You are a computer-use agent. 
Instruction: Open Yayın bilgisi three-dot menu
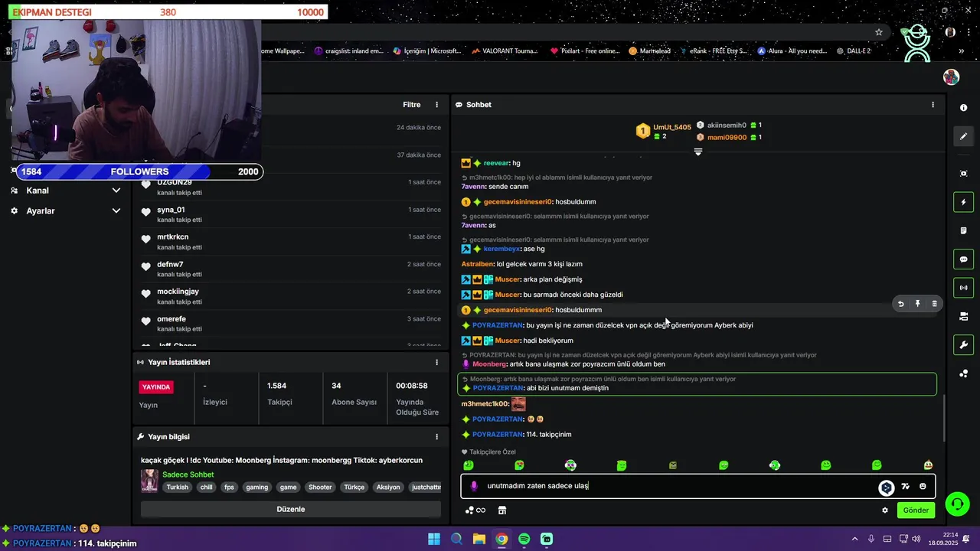point(437,437)
